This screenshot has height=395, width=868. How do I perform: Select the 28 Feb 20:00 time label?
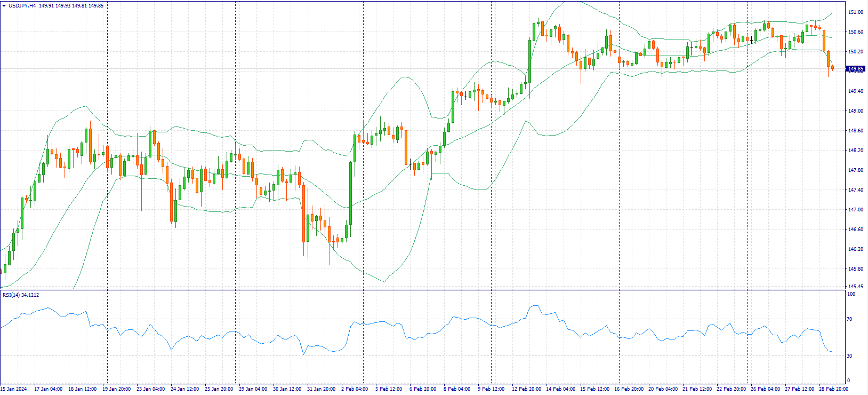point(834,389)
